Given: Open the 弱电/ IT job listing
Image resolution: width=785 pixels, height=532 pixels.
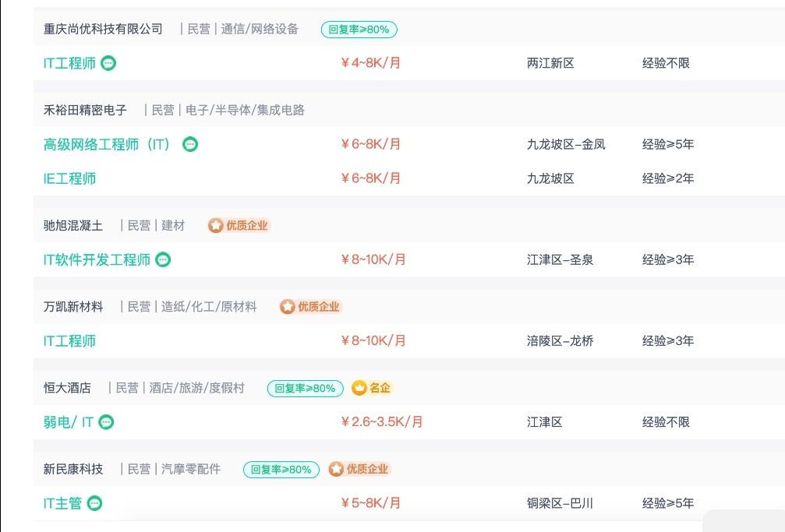Looking at the screenshot, I should [68, 422].
